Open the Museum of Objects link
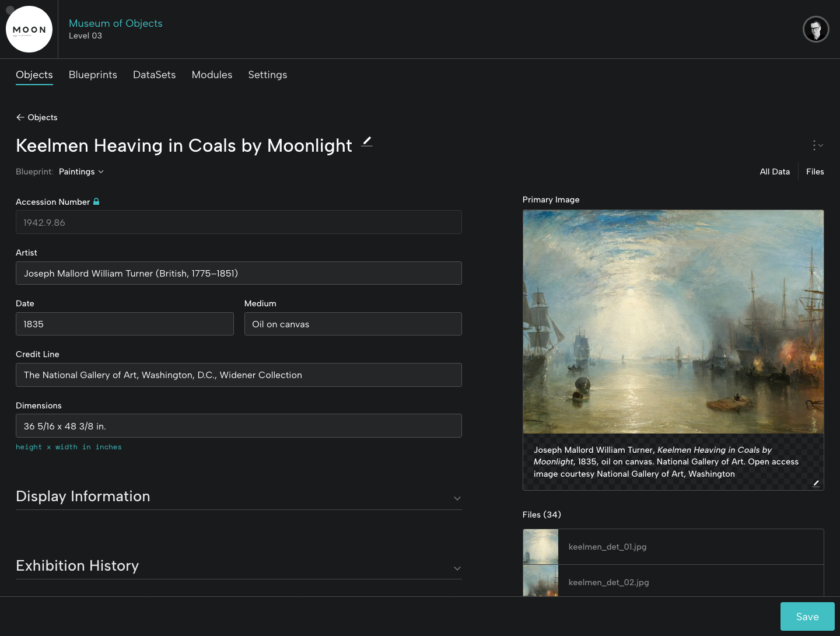This screenshot has height=636, width=840. tap(116, 23)
